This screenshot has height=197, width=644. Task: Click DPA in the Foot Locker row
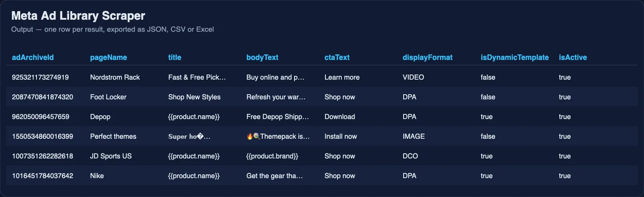pyautogui.click(x=410, y=97)
